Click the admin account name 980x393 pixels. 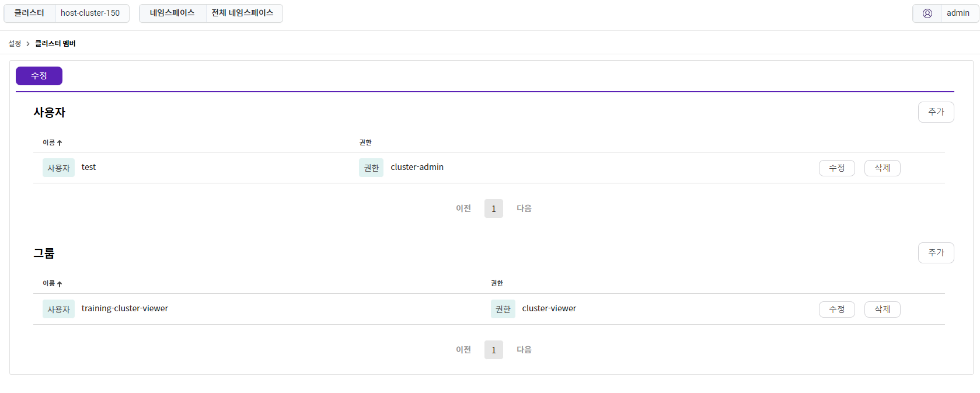pos(958,13)
